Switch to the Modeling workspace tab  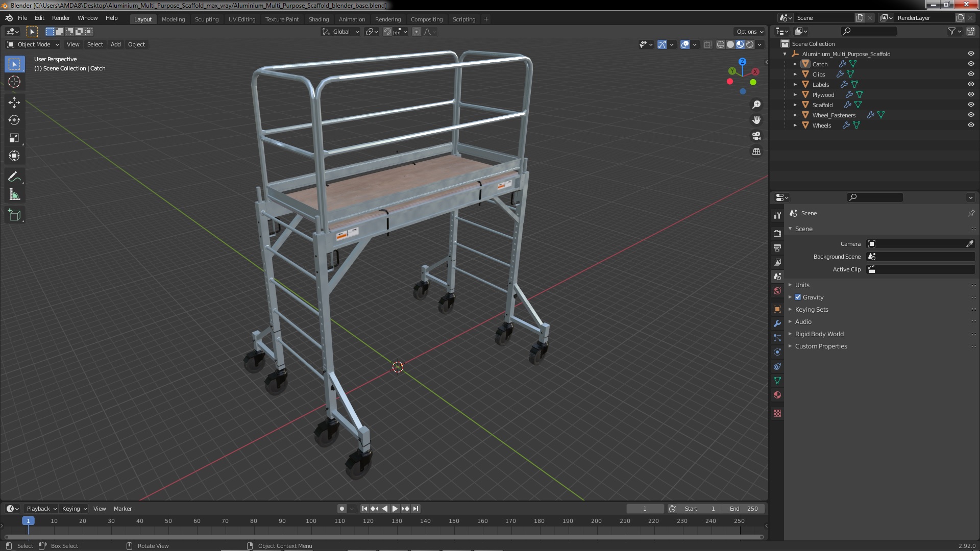173,19
